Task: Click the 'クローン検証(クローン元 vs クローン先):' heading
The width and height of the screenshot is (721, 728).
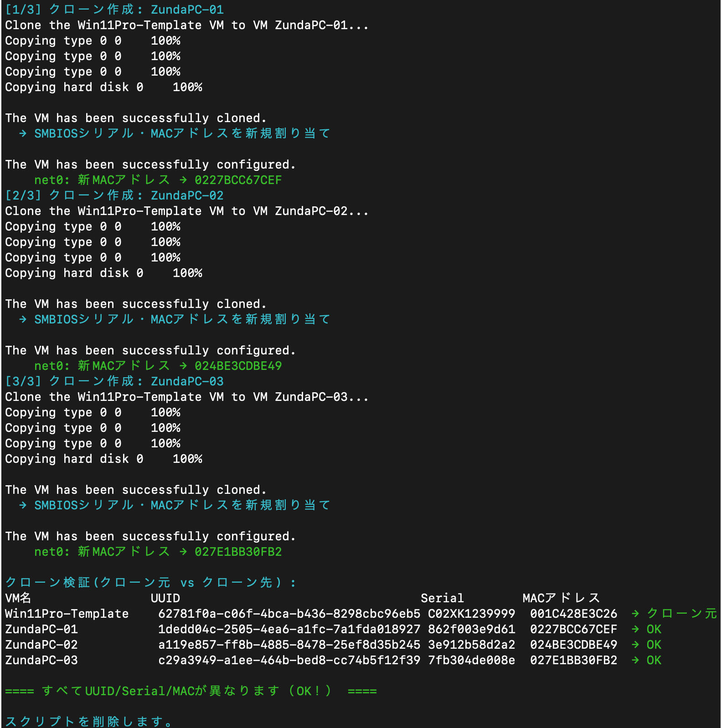Action: pyautogui.click(x=151, y=583)
